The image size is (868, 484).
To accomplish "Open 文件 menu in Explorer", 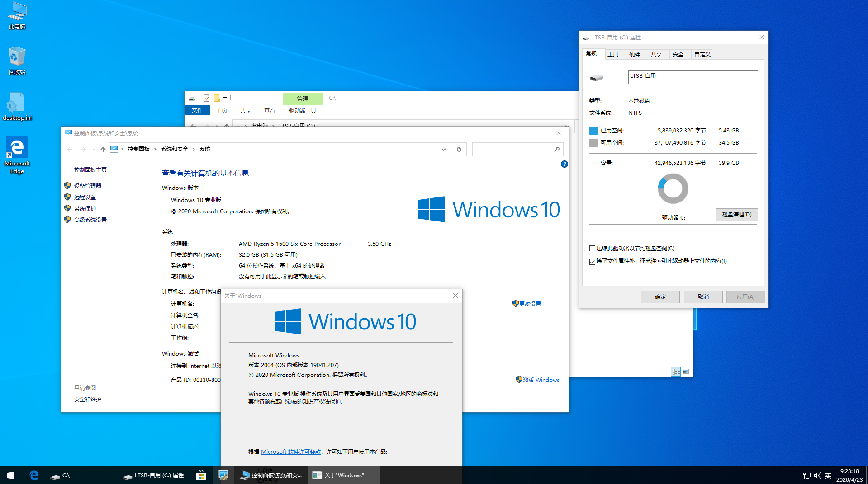I will pos(197,110).
